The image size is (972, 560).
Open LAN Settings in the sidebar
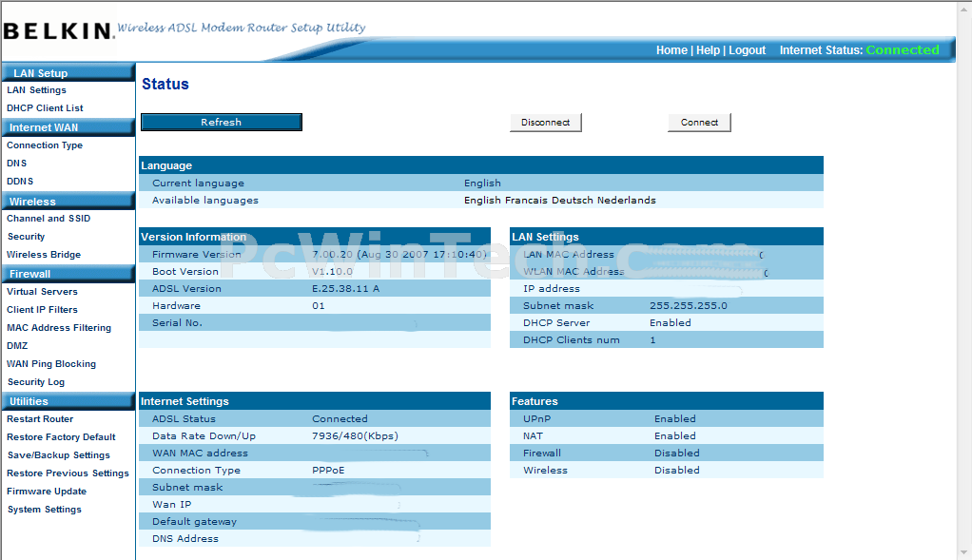(x=36, y=89)
